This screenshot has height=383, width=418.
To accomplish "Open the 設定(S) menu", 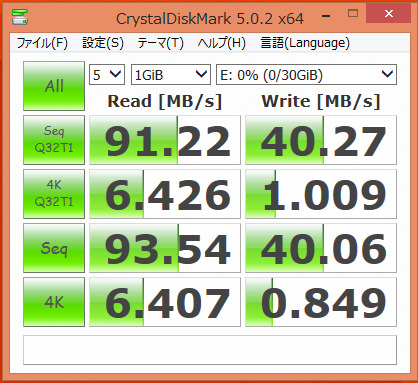I will [x=103, y=43].
